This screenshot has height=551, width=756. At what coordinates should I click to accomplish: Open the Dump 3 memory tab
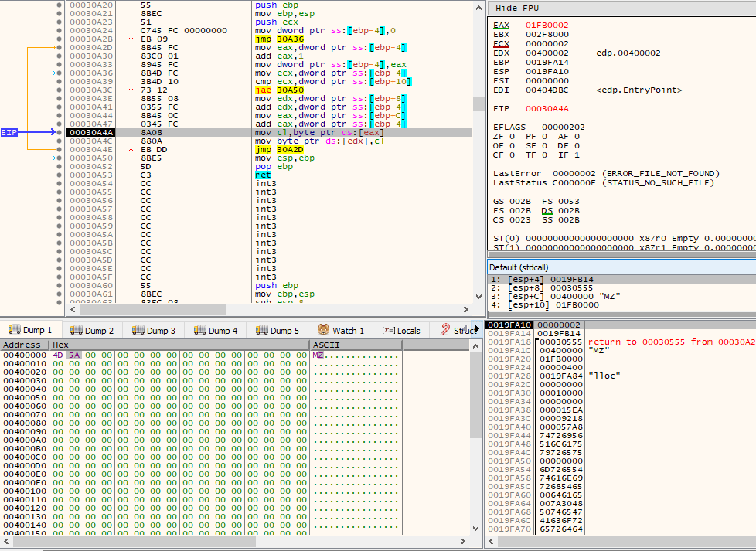pos(153,330)
